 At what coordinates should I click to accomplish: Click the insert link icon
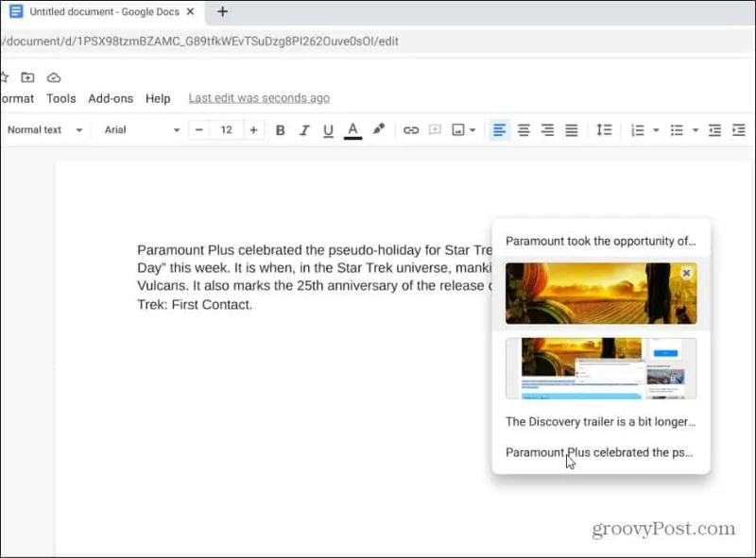pyautogui.click(x=411, y=130)
